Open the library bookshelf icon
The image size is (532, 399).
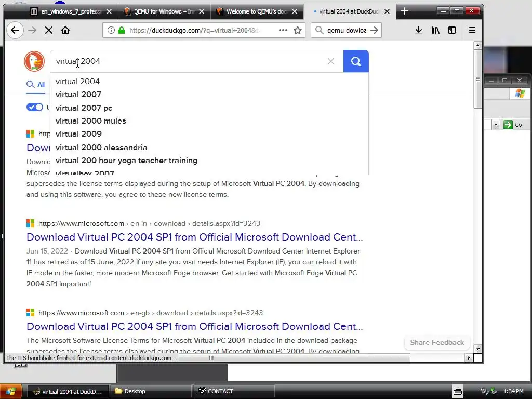click(x=435, y=30)
